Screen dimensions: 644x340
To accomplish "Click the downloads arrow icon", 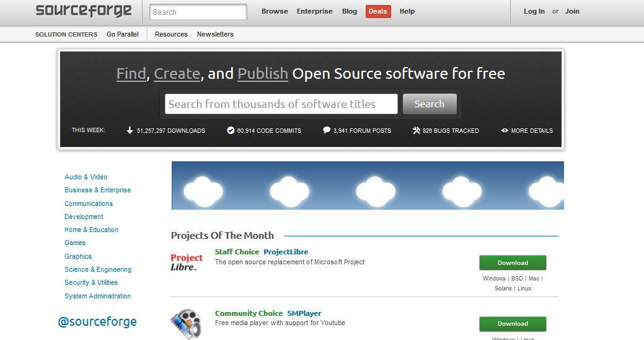I will pyautogui.click(x=130, y=130).
